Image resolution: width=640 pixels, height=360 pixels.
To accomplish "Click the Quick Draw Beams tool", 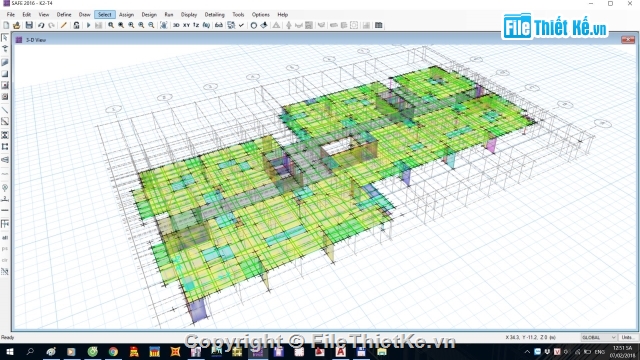I will (5, 122).
